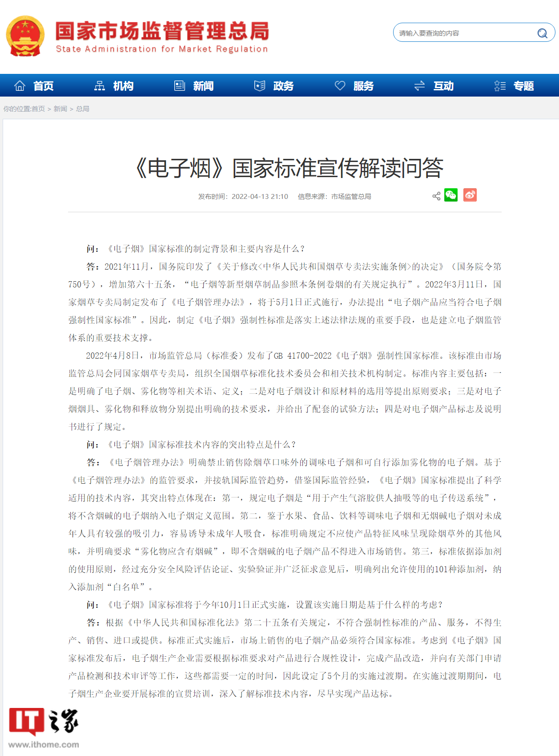Click the national emblem logo
The height and width of the screenshot is (756, 559).
25,36
